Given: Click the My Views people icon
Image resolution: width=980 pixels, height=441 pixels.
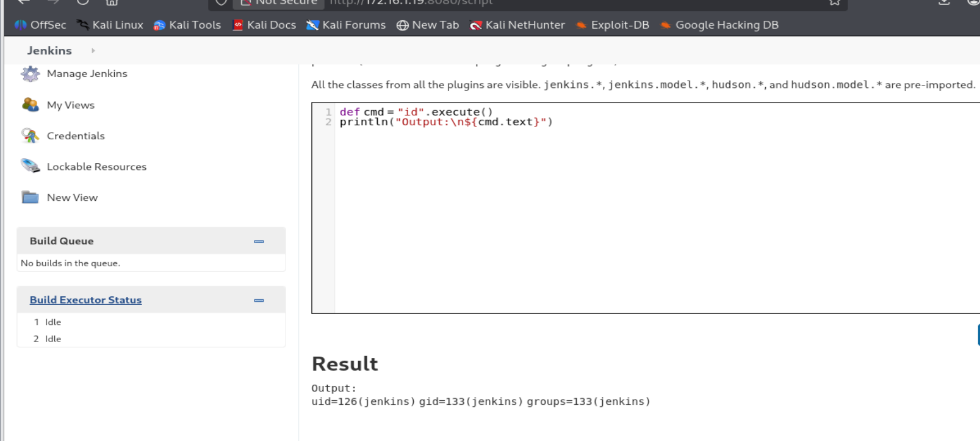Looking at the screenshot, I should (x=30, y=105).
